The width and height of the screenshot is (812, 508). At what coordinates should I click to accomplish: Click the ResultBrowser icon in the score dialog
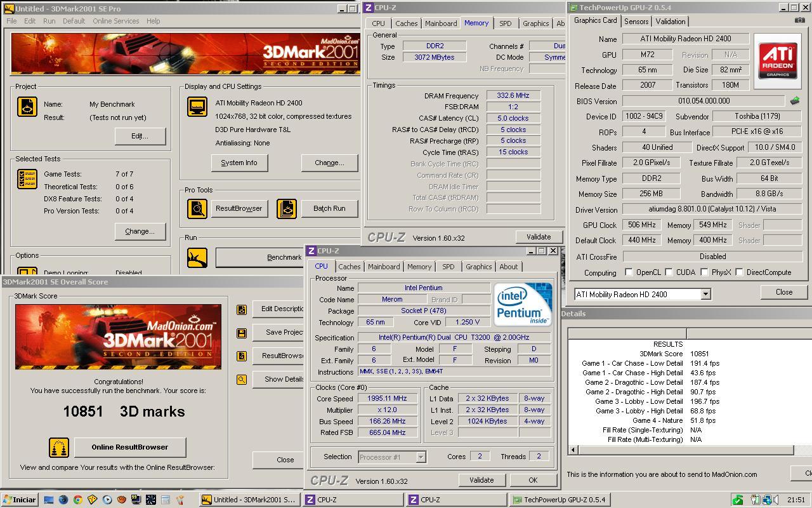point(241,356)
